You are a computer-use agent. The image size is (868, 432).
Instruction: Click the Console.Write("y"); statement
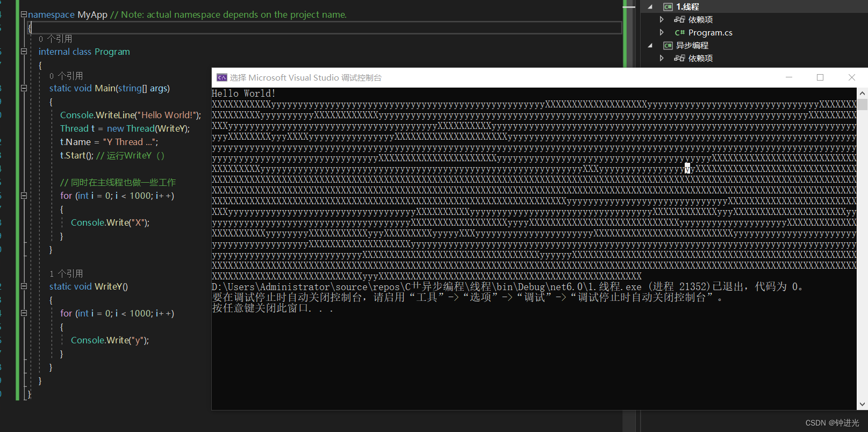(x=110, y=340)
